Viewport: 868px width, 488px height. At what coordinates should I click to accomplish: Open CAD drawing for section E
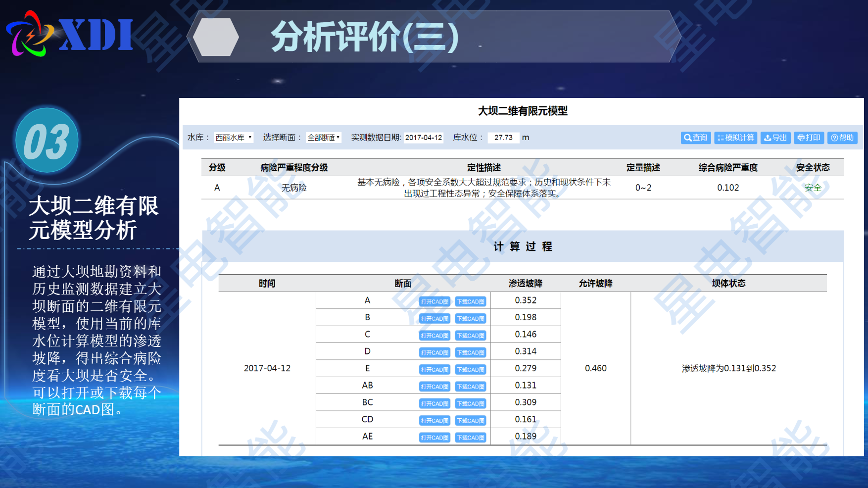pos(434,370)
